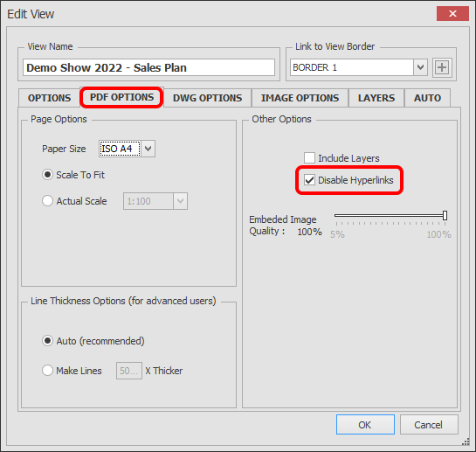Uncheck the Disable Hyperlinks checkbox
The image size is (476, 452).
(x=309, y=180)
